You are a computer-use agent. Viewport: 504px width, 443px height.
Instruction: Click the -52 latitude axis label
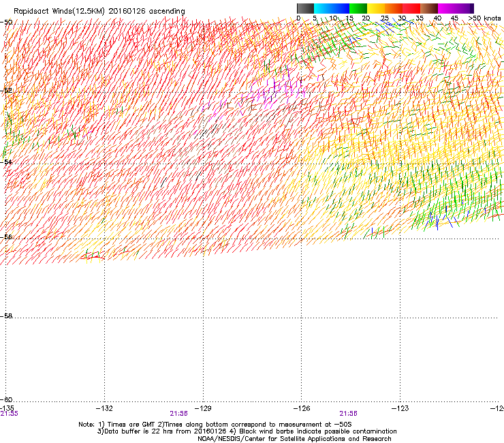point(6,91)
